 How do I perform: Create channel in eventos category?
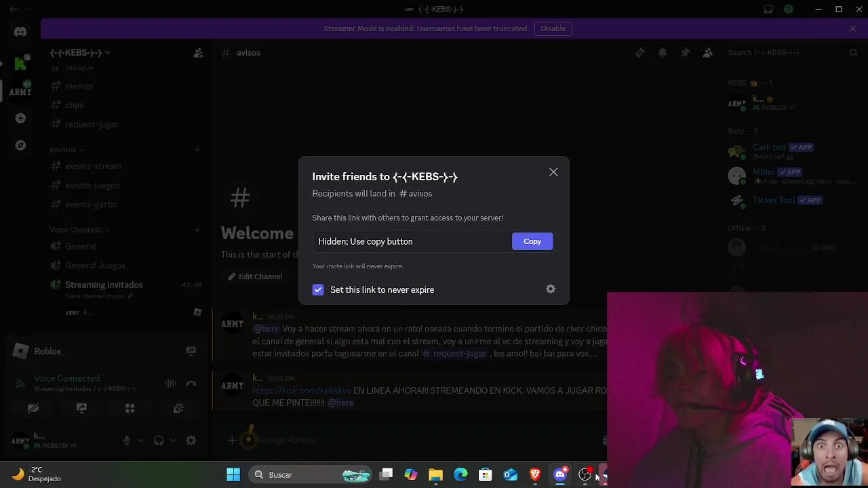point(197,149)
